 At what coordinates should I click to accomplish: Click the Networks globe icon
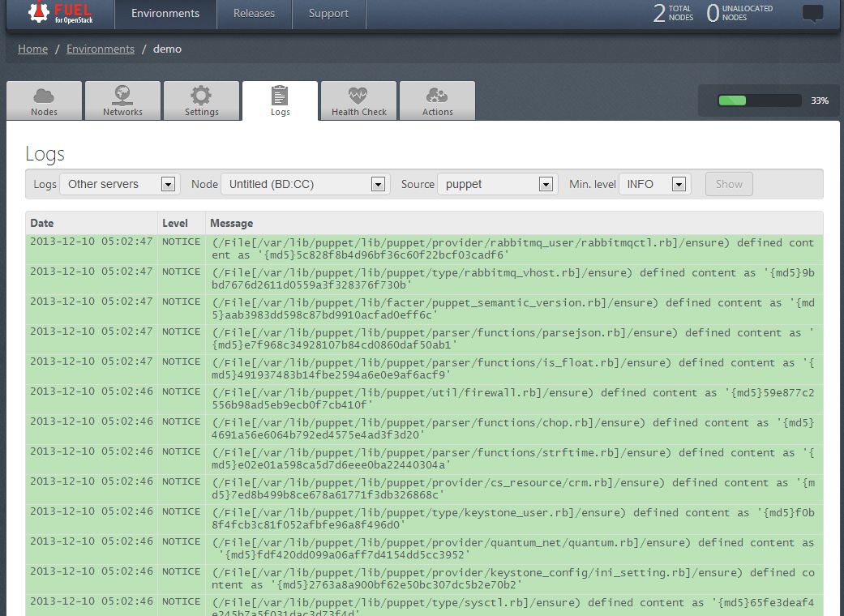[x=122, y=95]
